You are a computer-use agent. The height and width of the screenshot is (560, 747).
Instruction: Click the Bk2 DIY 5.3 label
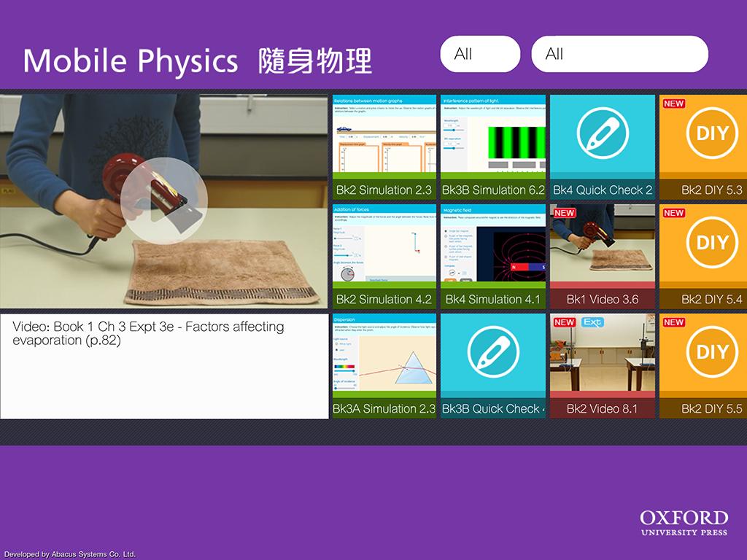[x=712, y=190]
